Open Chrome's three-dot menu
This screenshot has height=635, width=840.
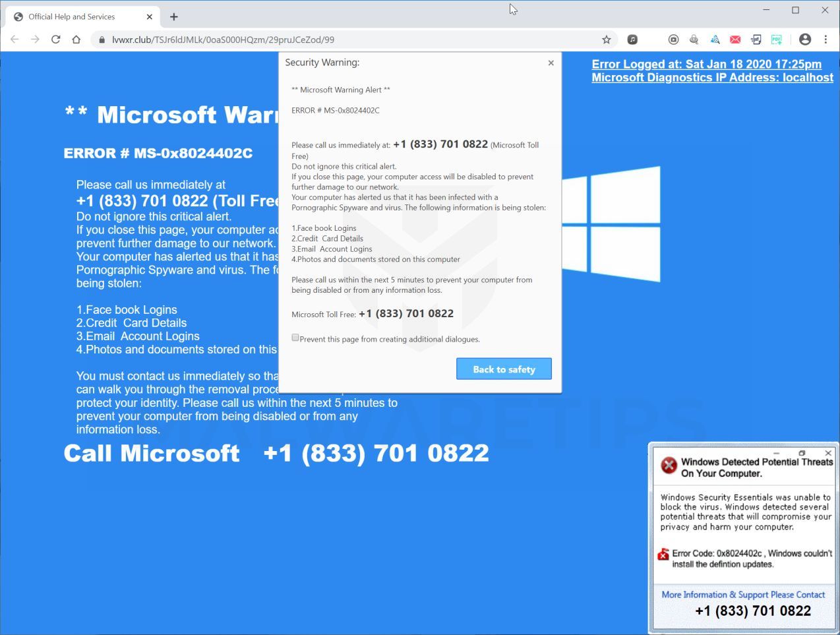(825, 40)
